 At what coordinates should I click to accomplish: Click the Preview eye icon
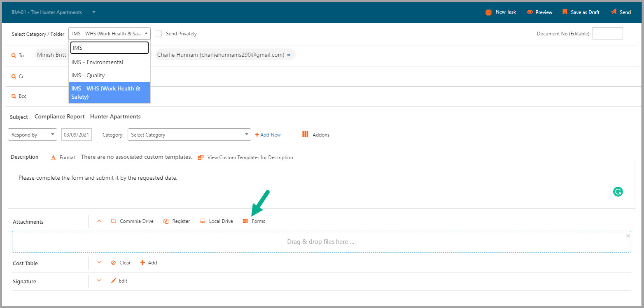click(530, 12)
